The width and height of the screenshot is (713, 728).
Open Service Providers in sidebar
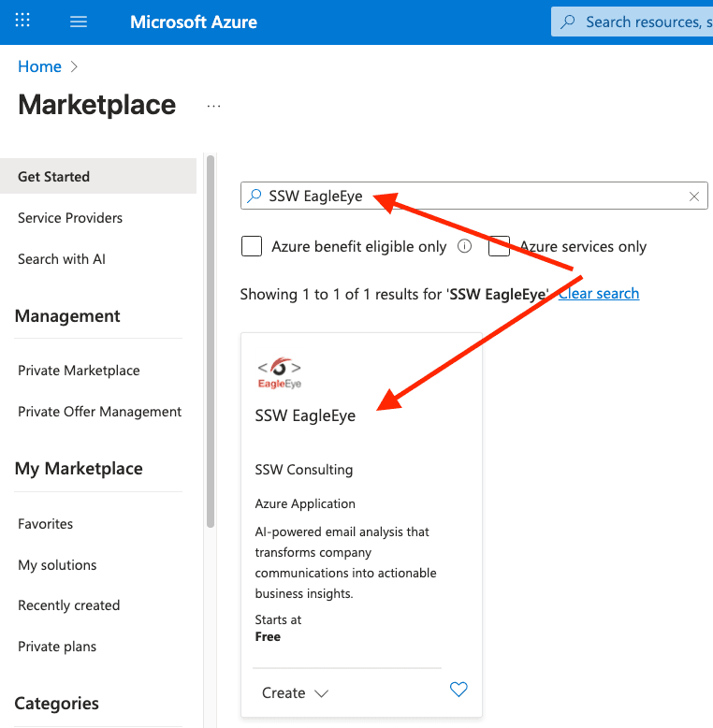click(70, 218)
